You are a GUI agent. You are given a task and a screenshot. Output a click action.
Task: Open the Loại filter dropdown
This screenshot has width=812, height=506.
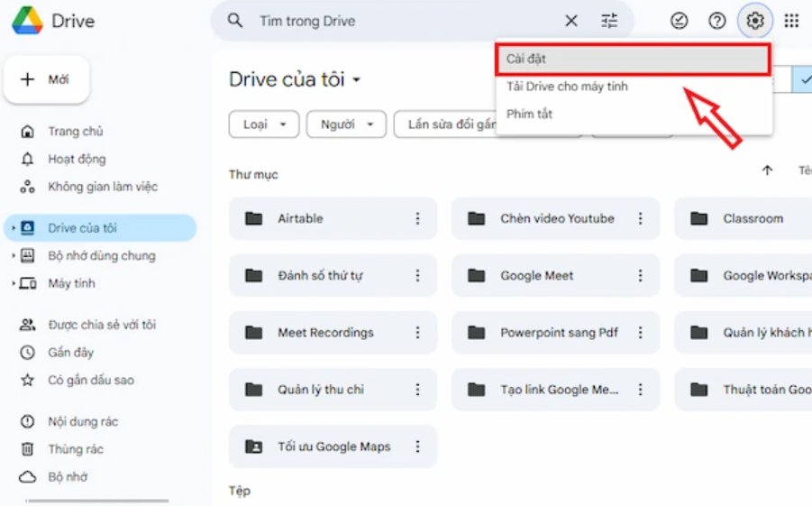pos(264,124)
